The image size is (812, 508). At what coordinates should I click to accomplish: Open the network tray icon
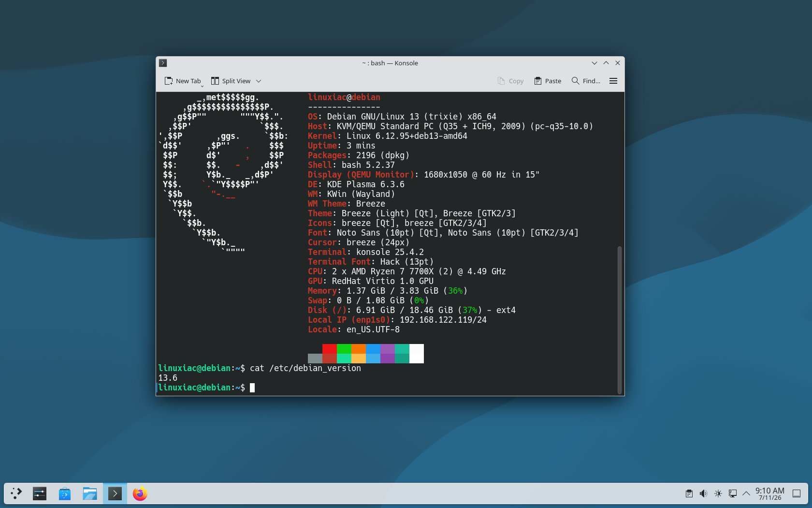(x=733, y=493)
